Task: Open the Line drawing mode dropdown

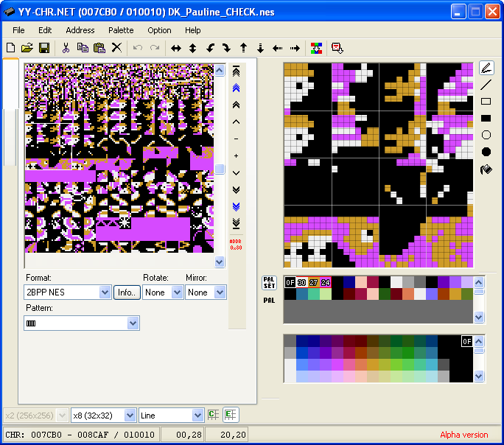Action: (x=172, y=416)
